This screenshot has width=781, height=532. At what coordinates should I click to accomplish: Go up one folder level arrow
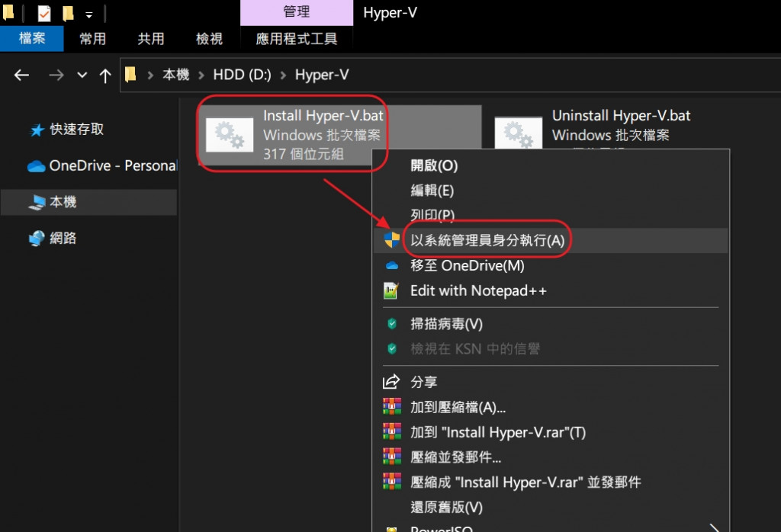pyautogui.click(x=105, y=75)
